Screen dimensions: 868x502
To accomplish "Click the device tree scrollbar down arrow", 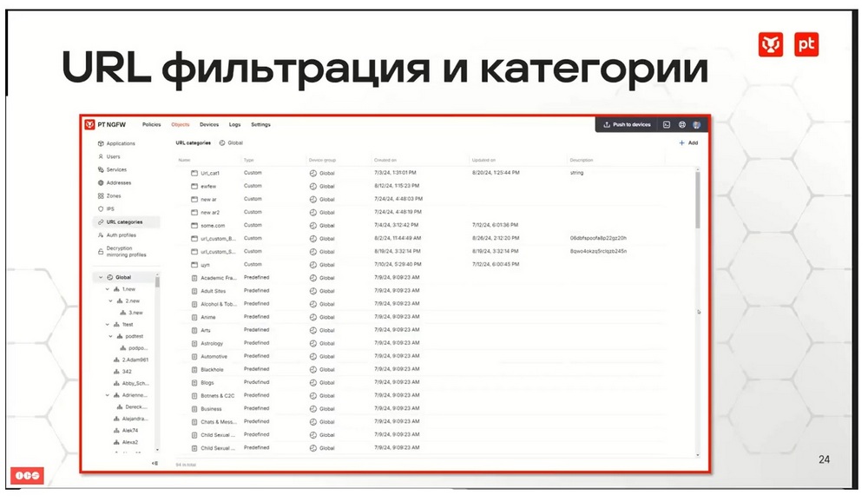I will 157,450.
